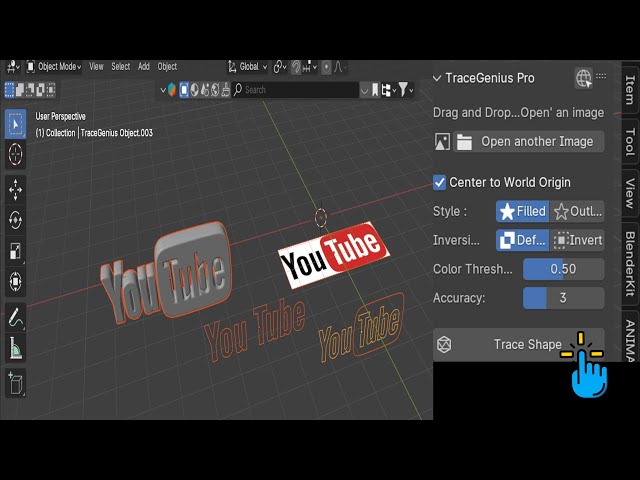
Task: Select the Transform tool
Action: [x=16, y=281]
